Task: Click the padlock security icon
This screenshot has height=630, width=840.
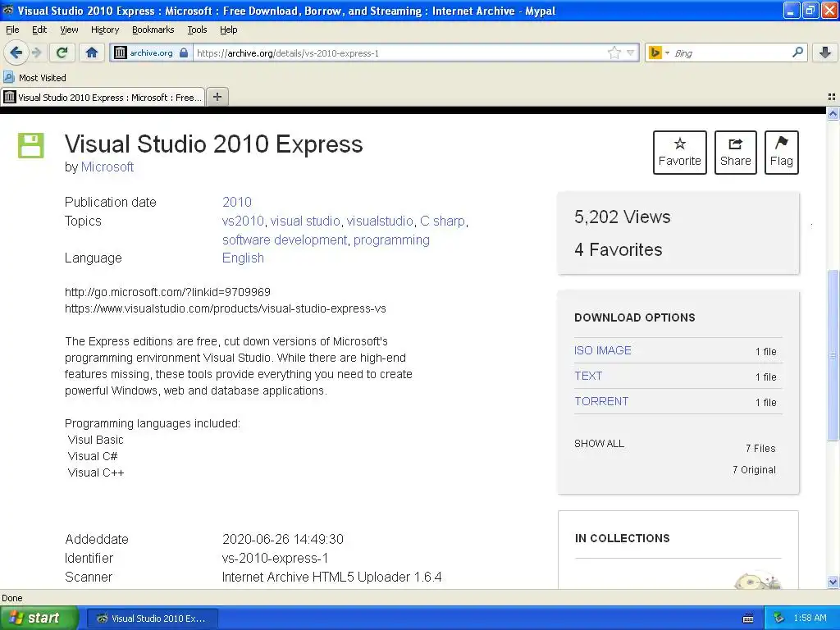Action: (x=184, y=52)
